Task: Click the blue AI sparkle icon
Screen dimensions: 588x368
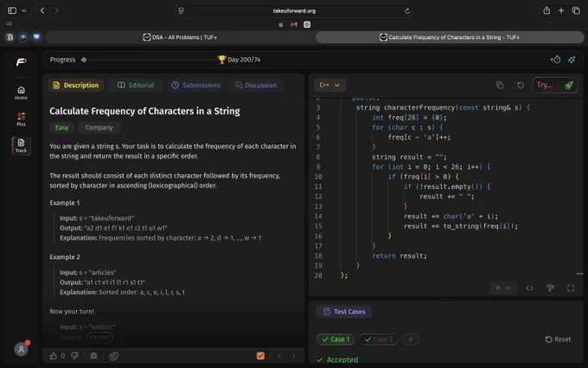Action: pyautogui.click(x=572, y=60)
